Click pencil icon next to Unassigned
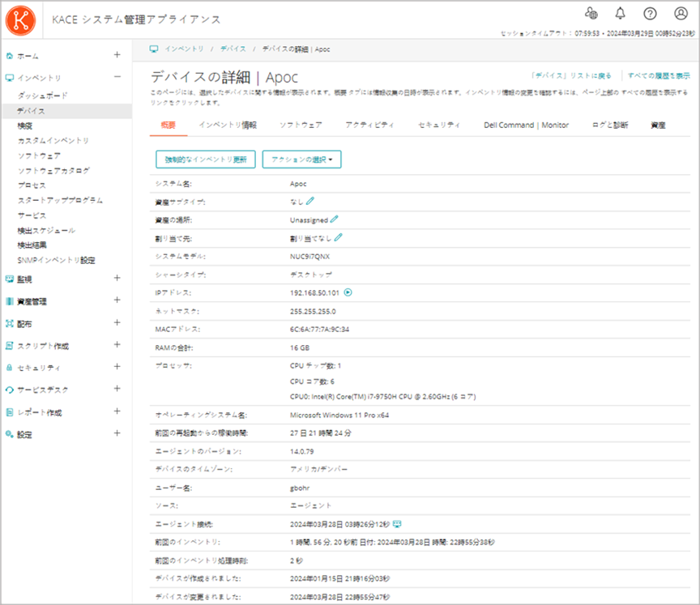 (x=335, y=219)
